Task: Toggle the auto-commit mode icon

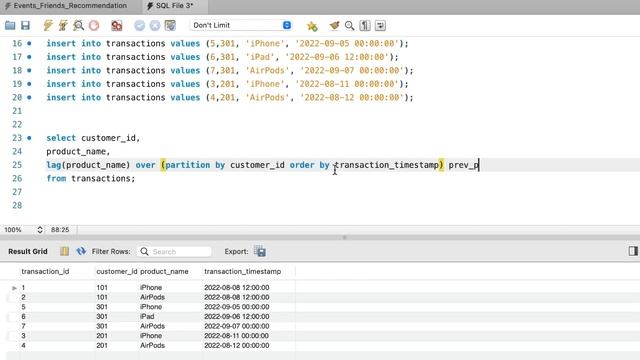Action: coord(170,25)
